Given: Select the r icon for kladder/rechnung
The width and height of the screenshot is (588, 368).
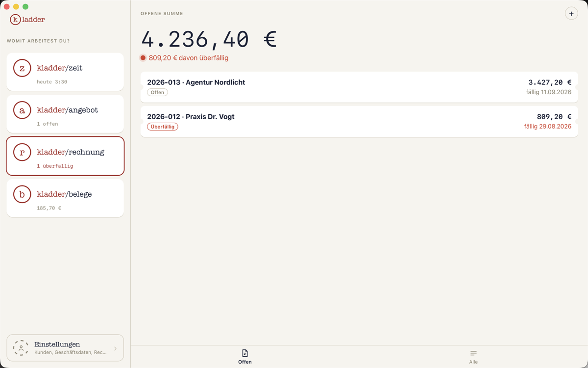Looking at the screenshot, I should (x=22, y=152).
